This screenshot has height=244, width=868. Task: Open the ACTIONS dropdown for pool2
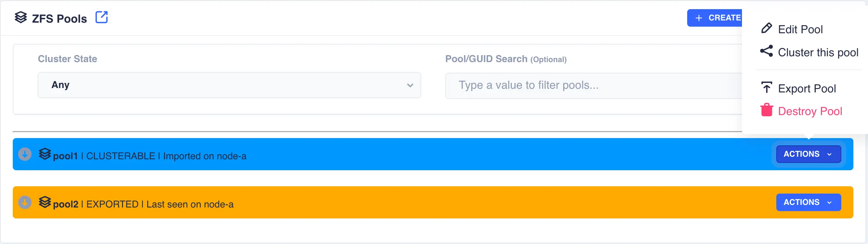pos(808,202)
